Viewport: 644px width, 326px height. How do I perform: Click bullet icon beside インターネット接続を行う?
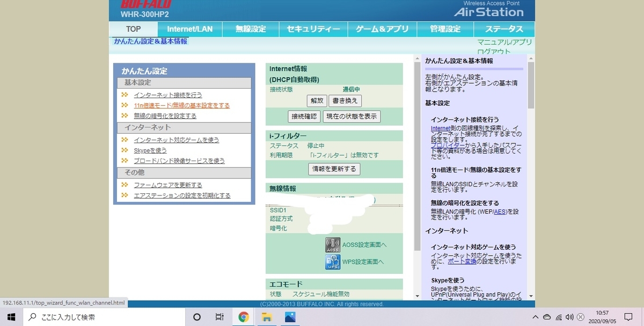point(125,95)
